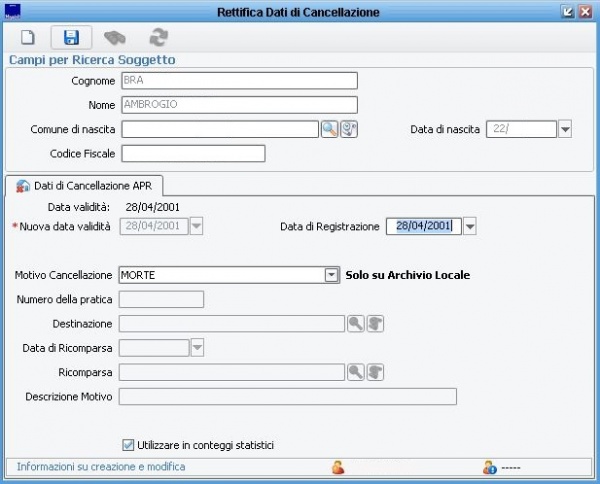Click the orange user icon in status bar
The width and height of the screenshot is (600, 484).
tap(338, 468)
